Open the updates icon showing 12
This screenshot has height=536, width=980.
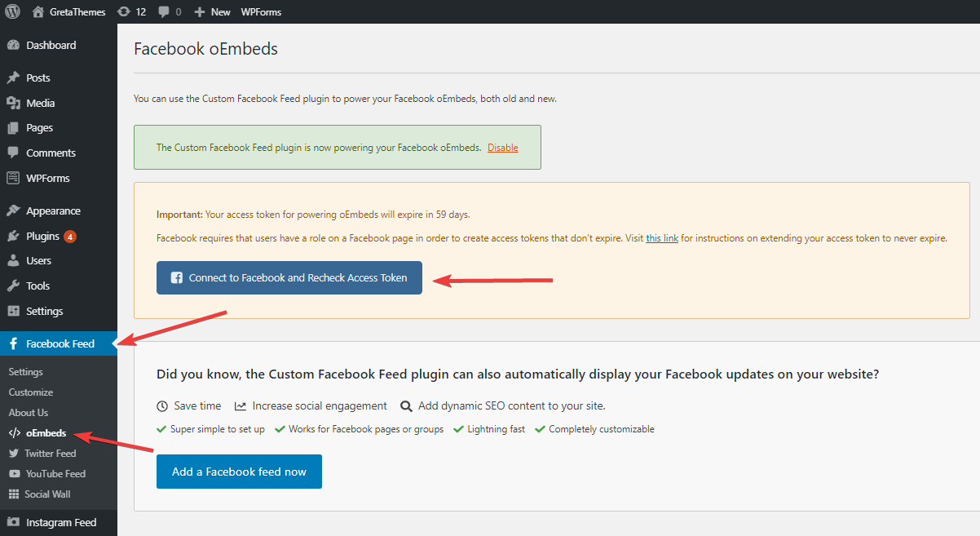coord(132,11)
